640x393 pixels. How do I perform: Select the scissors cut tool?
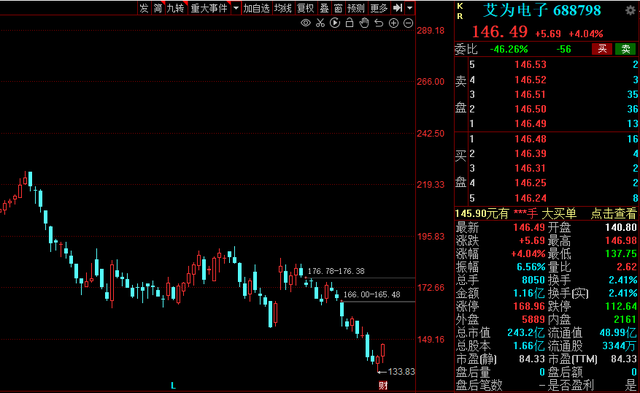tap(320, 23)
